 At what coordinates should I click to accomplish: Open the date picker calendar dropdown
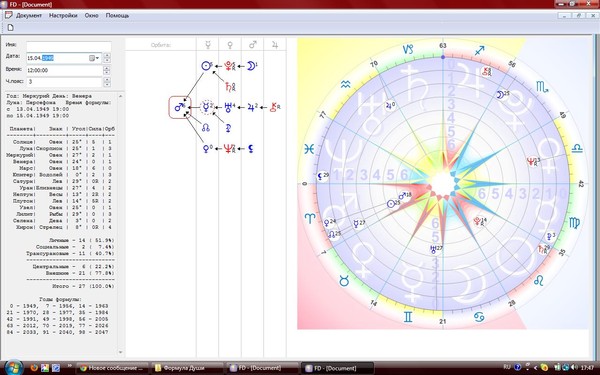pyautogui.click(x=94, y=58)
